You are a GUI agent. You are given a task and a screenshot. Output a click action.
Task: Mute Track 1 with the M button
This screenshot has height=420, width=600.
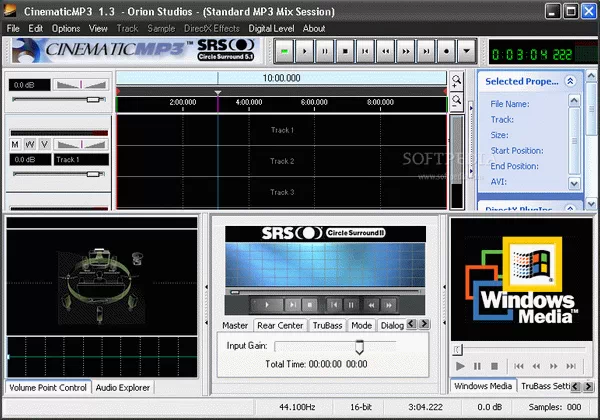click(16, 145)
